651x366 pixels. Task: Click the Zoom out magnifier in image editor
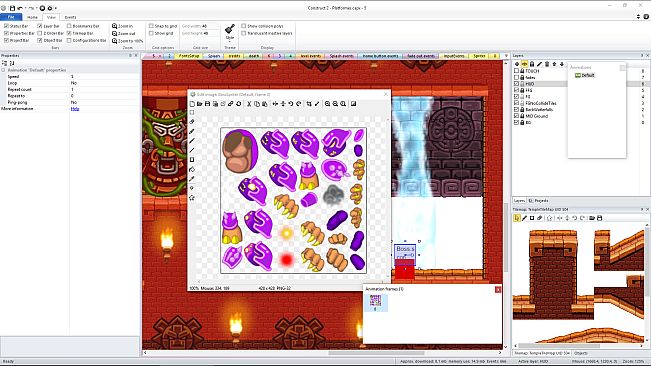click(335, 104)
